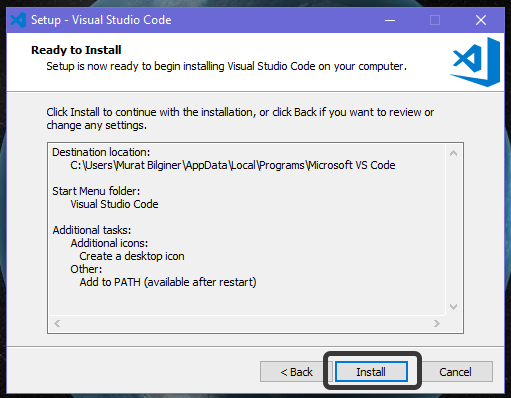This screenshot has height=398, width=511.
Task: Click the 'Ready to Install' heading
Action: pos(76,50)
